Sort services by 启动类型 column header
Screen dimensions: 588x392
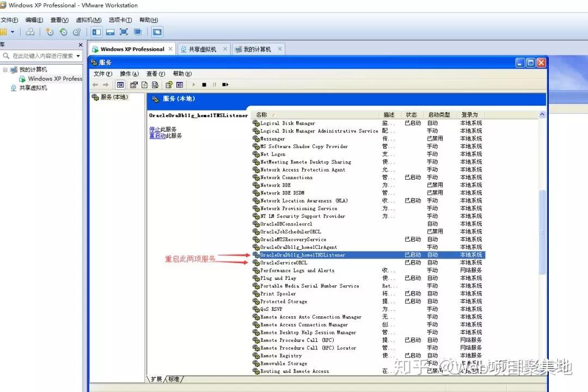439,115
